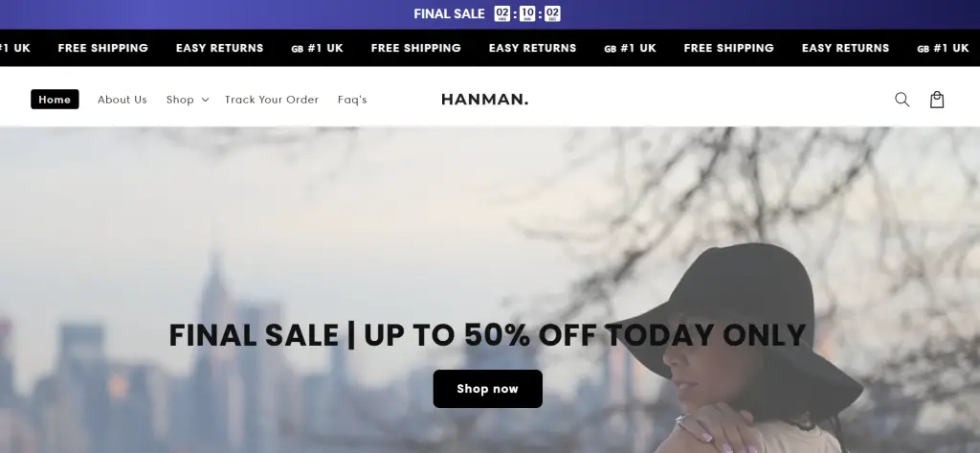980x453 pixels.
Task: Expand the Shop dropdown chevron
Action: [205, 101]
